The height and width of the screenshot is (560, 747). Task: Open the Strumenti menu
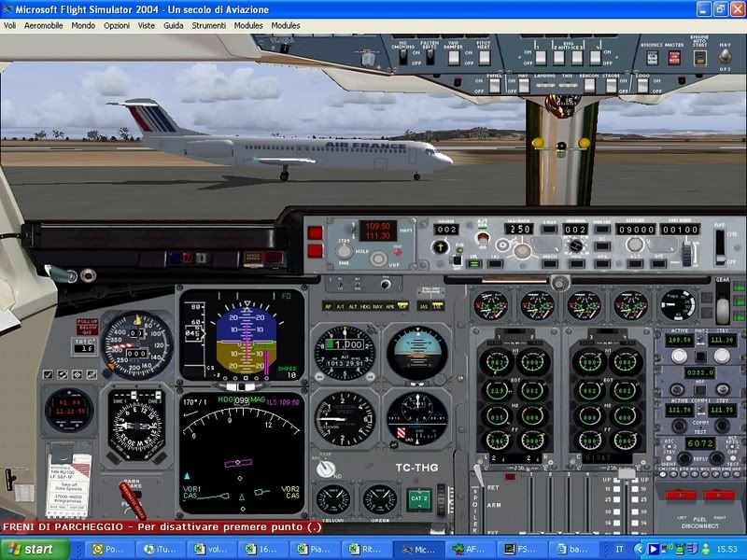[208, 26]
